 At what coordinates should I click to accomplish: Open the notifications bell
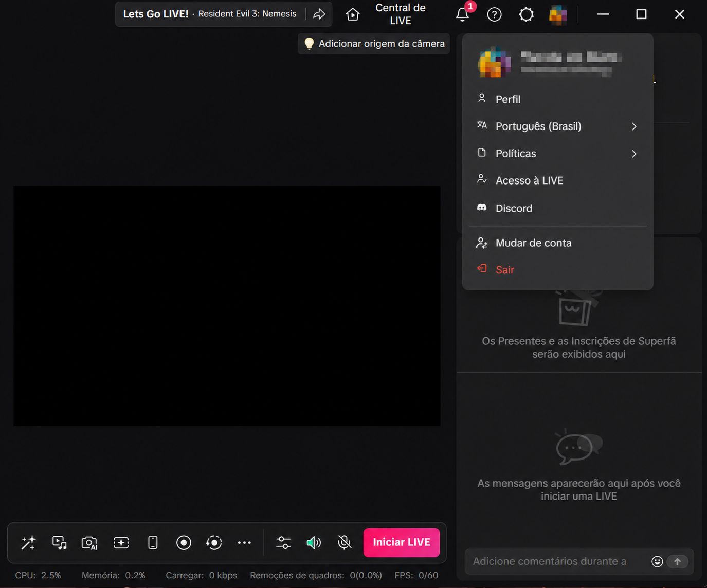(463, 14)
